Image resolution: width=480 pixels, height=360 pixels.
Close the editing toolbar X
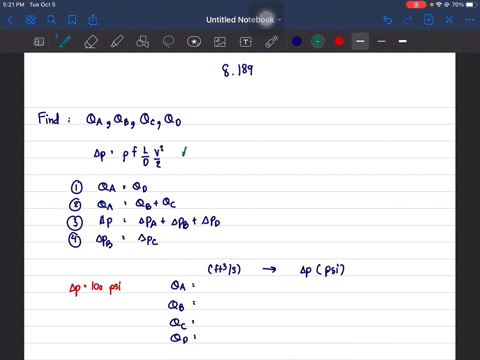(449, 20)
